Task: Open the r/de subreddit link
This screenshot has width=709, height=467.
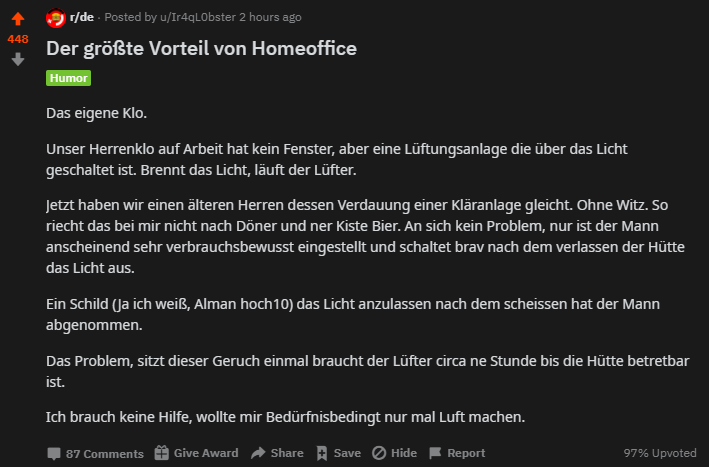Action: tap(82, 19)
